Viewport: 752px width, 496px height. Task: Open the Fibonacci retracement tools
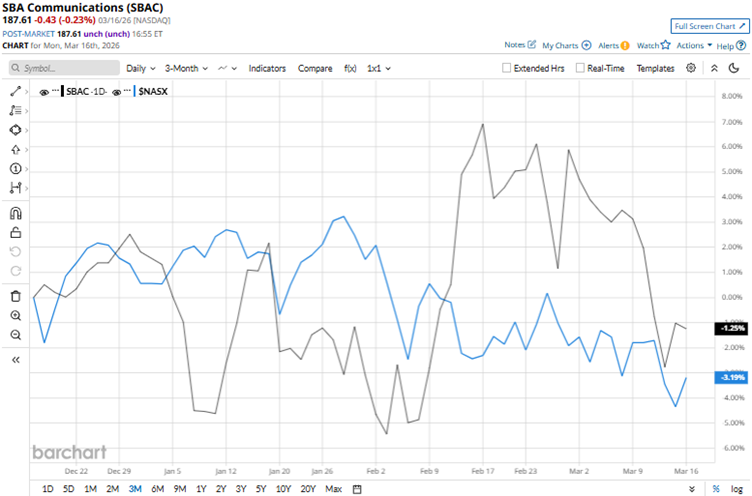[15, 111]
